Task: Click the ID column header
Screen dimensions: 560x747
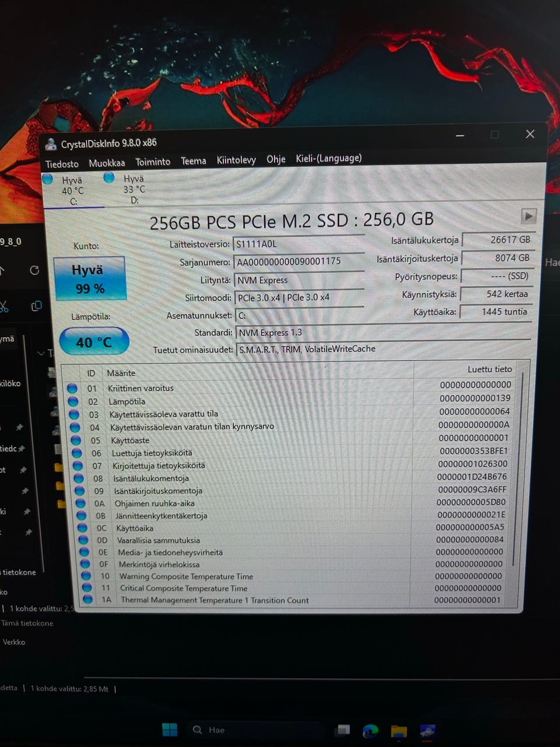Action: coord(91,373)
